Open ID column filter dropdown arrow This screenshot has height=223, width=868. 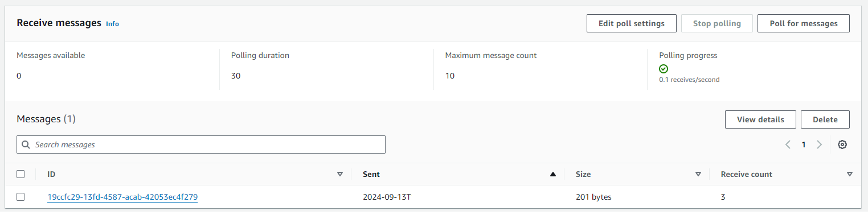(x=340, y=175)
